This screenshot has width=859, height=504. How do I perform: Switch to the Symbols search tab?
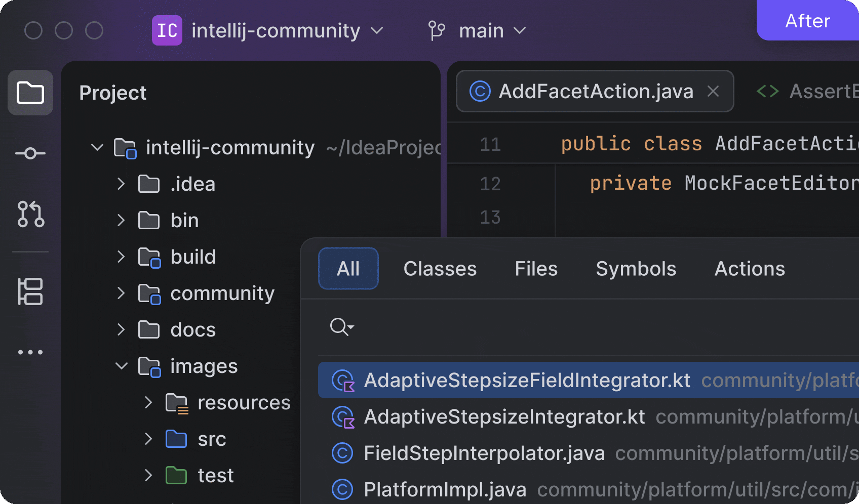[x=636, y=269]
